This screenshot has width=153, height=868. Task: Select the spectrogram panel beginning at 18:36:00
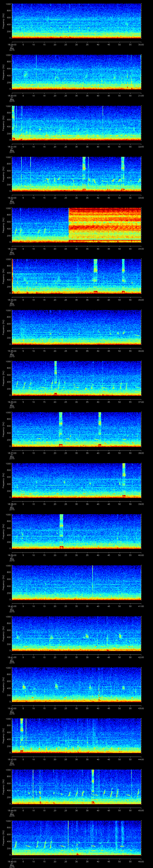pos(77,378)
